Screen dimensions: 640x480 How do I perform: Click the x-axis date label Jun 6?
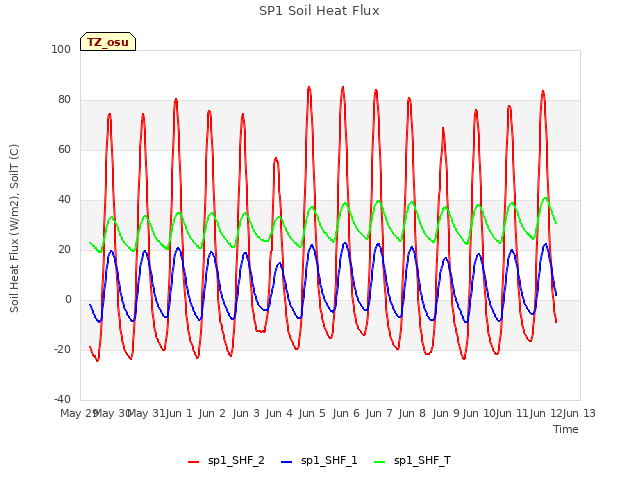point(346,413)
